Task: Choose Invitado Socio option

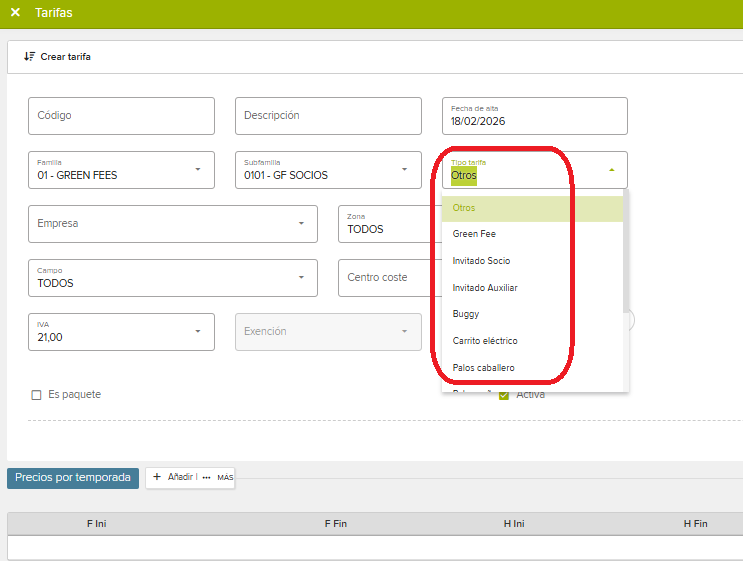Action: pos(481,261)
